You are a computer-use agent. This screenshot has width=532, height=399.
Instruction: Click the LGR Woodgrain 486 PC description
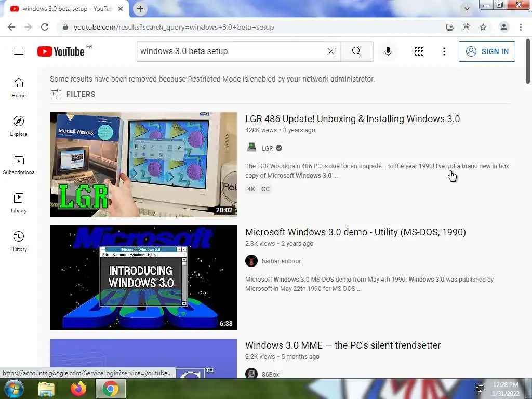coord(377,170)
